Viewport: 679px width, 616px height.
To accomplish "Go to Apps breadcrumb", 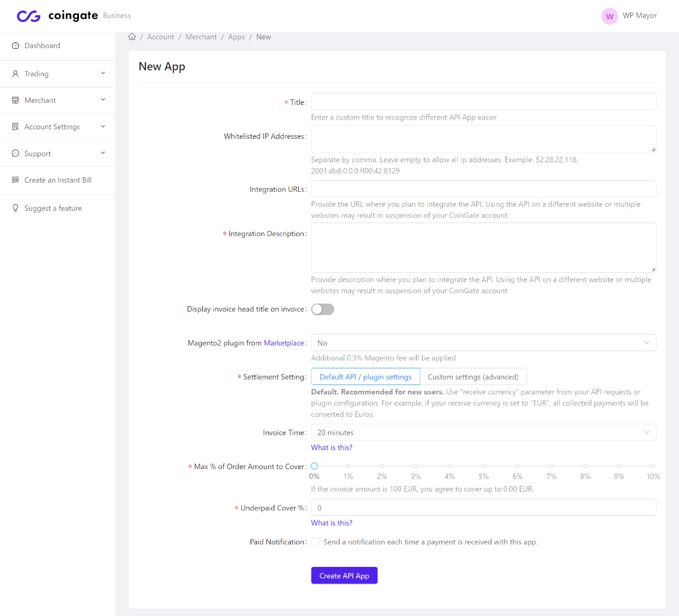I will [236, 37].
